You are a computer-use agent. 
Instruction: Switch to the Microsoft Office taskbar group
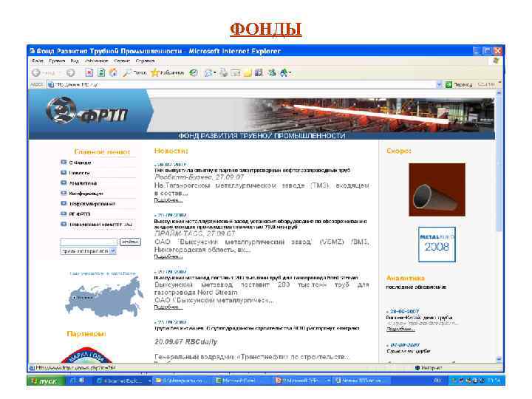[302, 381]
